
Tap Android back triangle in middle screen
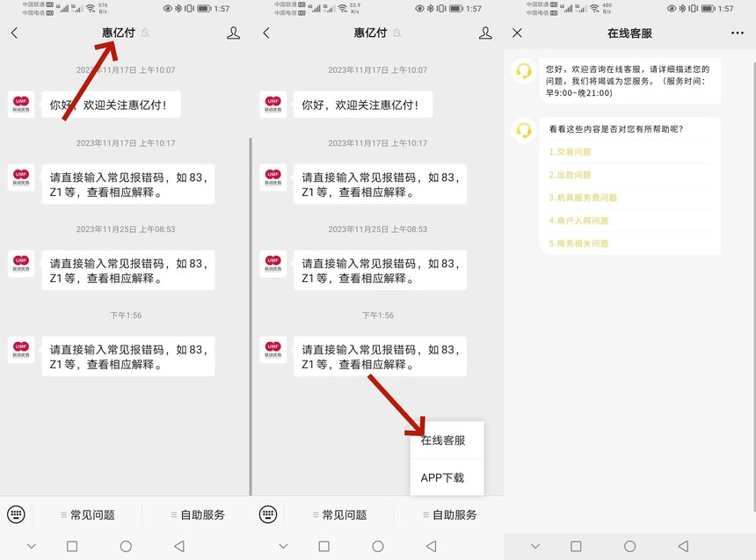432,546
